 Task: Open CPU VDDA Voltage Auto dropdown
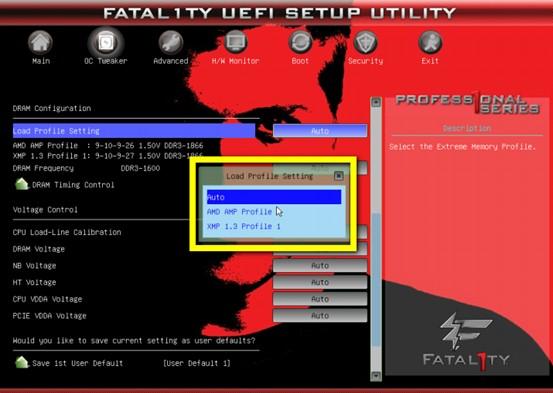(x=320, y=299)
